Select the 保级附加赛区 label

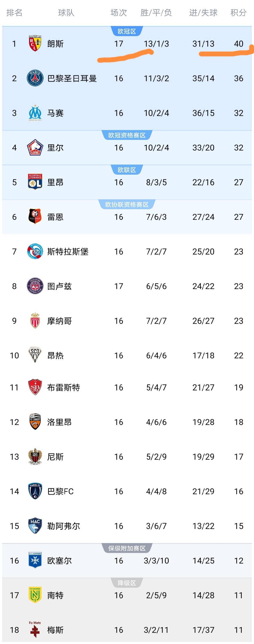point(127,548)
